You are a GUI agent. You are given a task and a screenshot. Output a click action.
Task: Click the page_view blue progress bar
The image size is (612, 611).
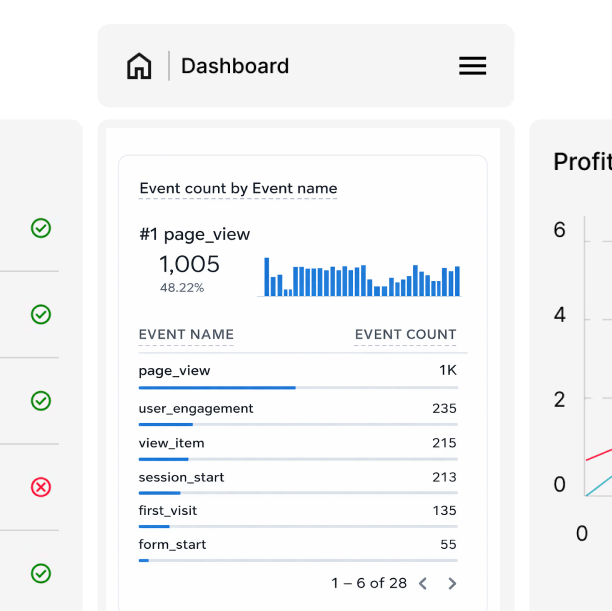pyautogui.click(x=217, y=387)
